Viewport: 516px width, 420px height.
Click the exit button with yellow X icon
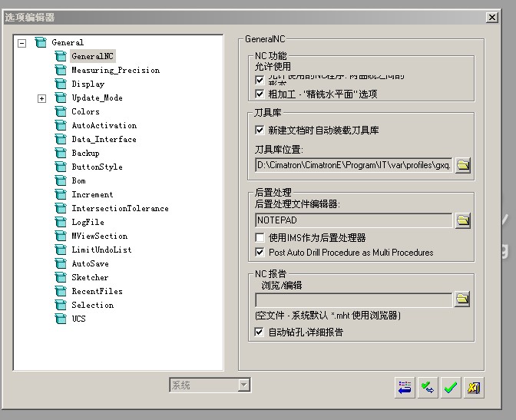[474, 388]
